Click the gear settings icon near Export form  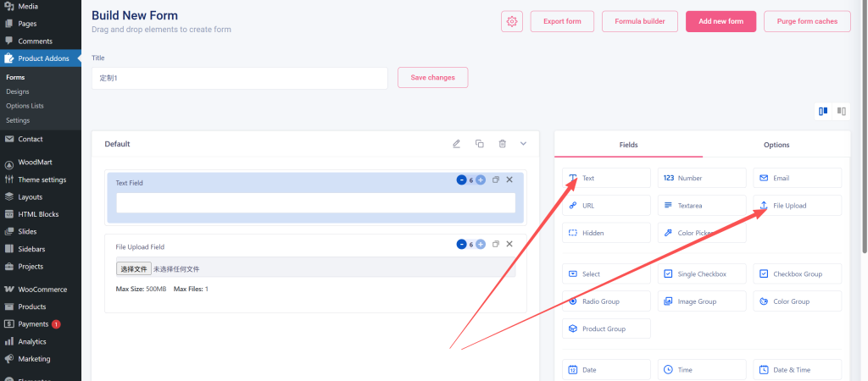pyautogui.click(x=512, y=22)
